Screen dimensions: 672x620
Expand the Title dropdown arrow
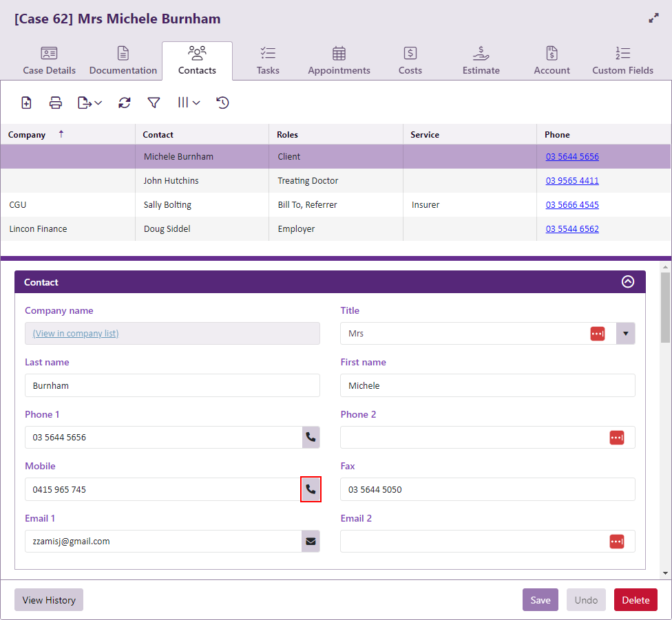click(625, 333)
